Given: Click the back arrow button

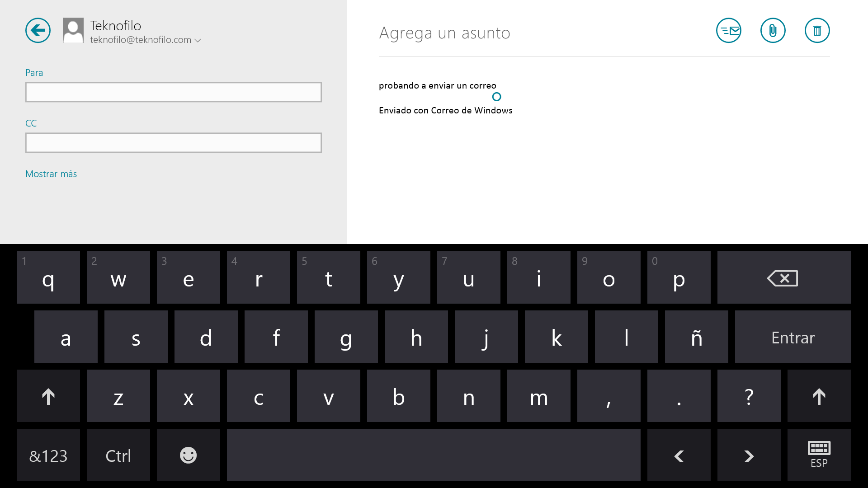Looking at the screenshot, I should [x=38, y=30].
